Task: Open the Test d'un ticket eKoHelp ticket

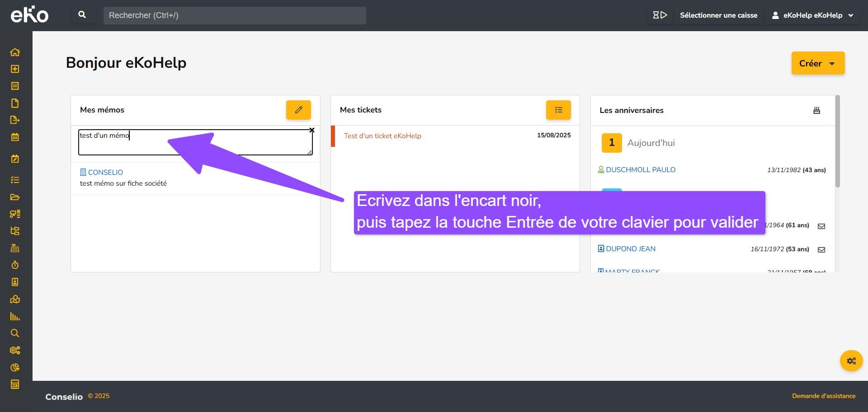Action: pyautogui.click(x=382, y=136)
